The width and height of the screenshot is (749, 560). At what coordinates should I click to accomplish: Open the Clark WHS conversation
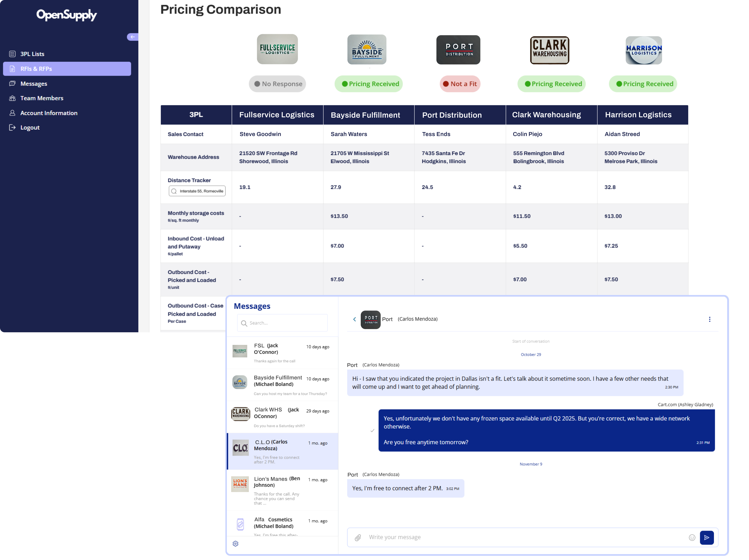point(282,417)
